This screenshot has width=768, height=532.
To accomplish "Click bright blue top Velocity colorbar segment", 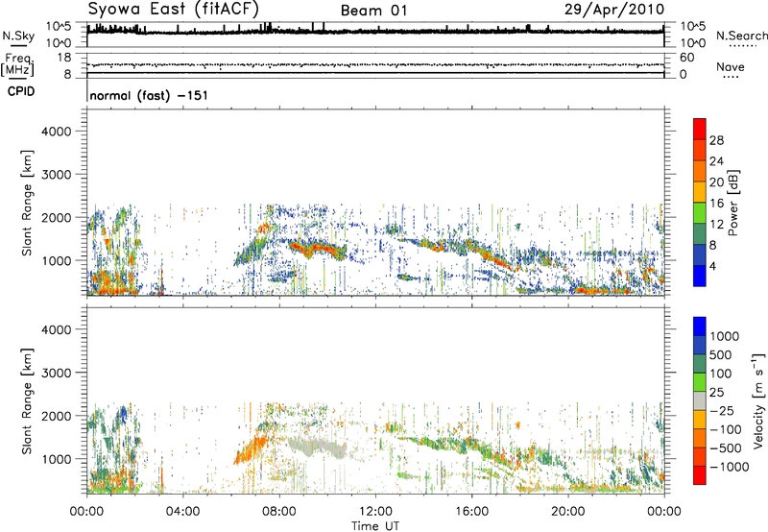I will (x=700, y=326).
